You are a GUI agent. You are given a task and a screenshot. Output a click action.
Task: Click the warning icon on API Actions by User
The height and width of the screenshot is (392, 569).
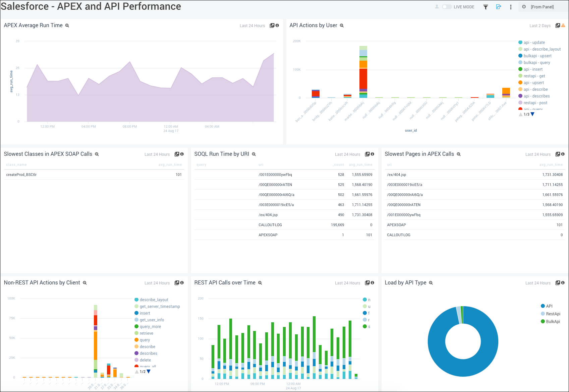[x=563, y=25]
